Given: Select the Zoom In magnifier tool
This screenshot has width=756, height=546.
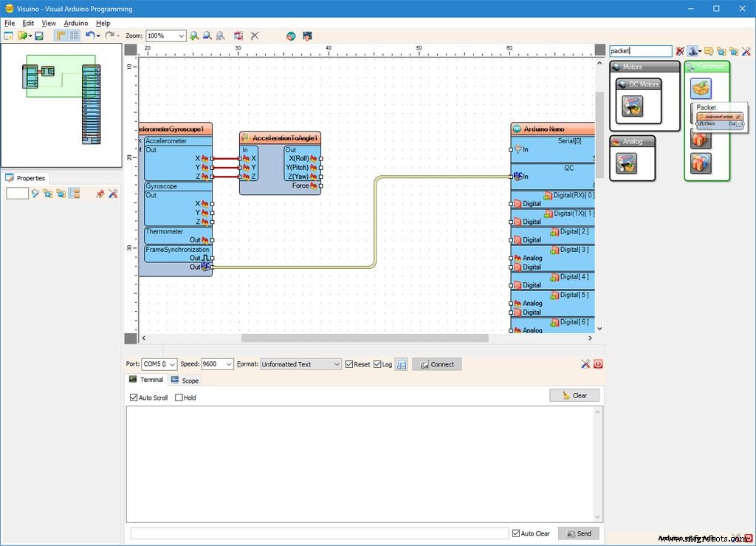Looking at the screenshot, I should coord(194,35).
